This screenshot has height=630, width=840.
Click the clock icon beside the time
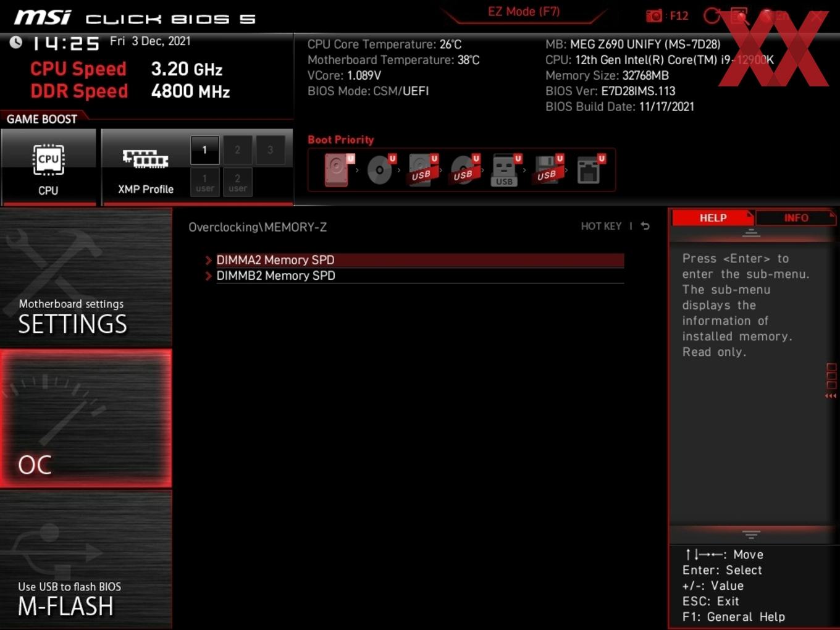(x=16, y=42)
